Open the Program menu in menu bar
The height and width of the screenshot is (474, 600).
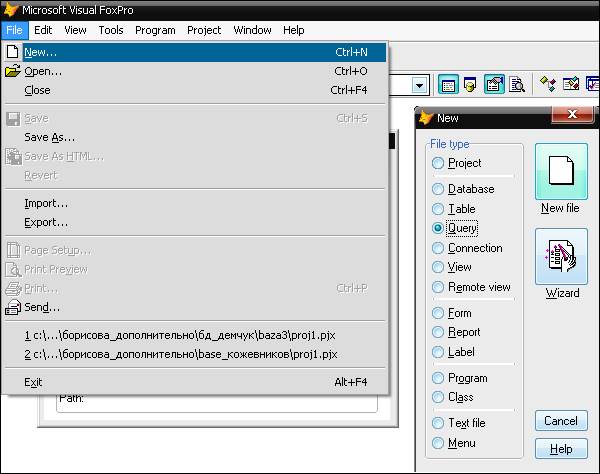click(x=155, y=30)
